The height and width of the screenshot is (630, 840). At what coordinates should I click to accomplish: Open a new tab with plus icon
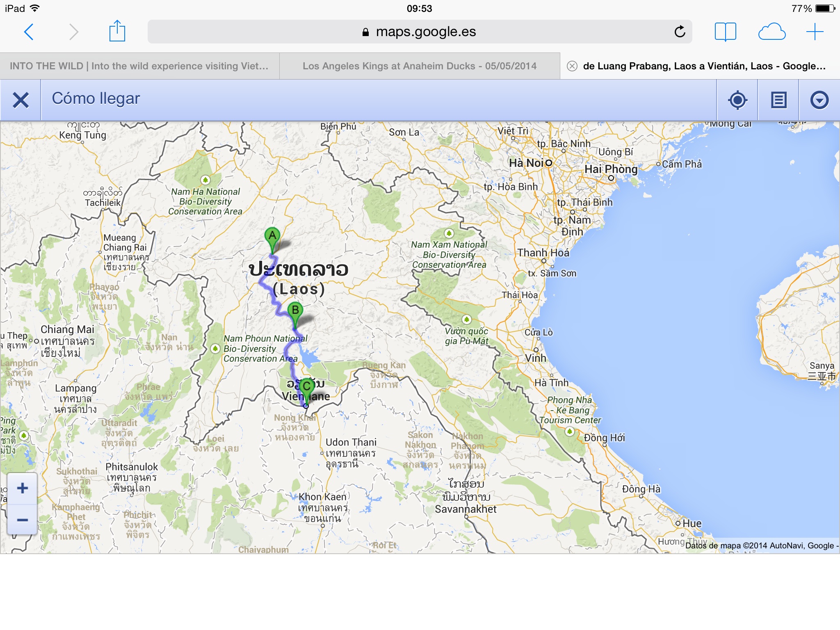click(815, 32)
